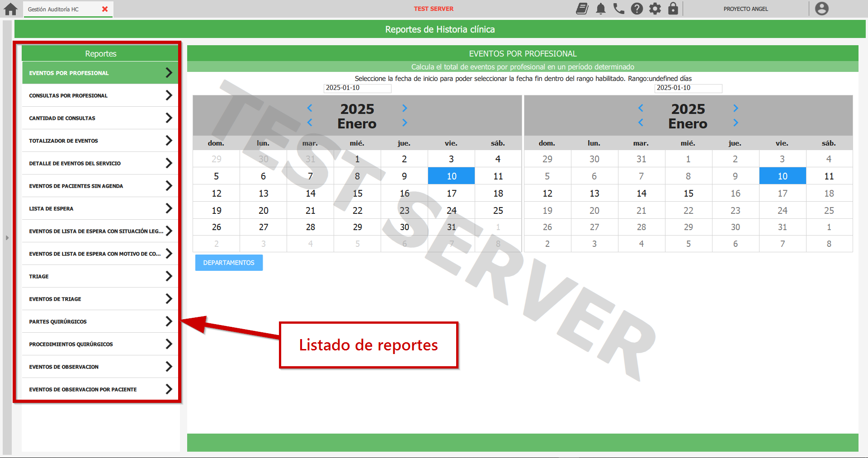Screen dimensions: 868x458
Task: Expand Lista de Espera chevron arrow
Action: click(169, 208)
